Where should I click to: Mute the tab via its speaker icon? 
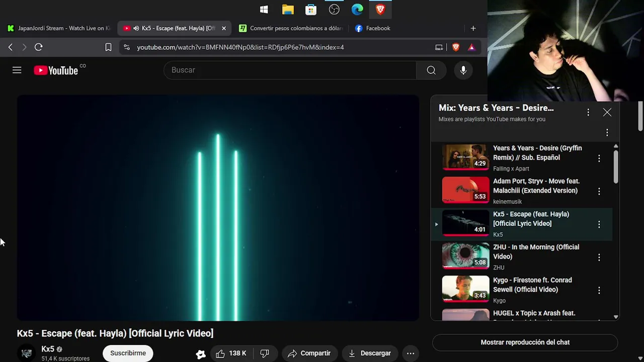pyautogui.click(x=136, y=29)
